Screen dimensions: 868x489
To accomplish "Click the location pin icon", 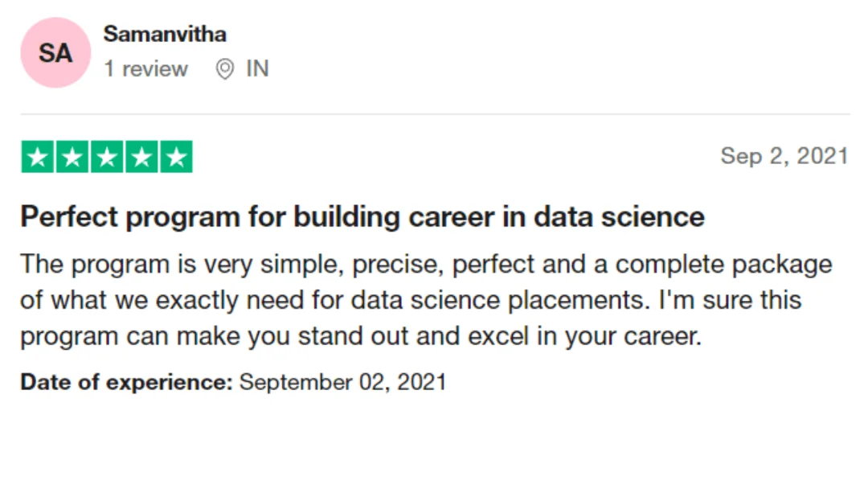I will (225, 69).
